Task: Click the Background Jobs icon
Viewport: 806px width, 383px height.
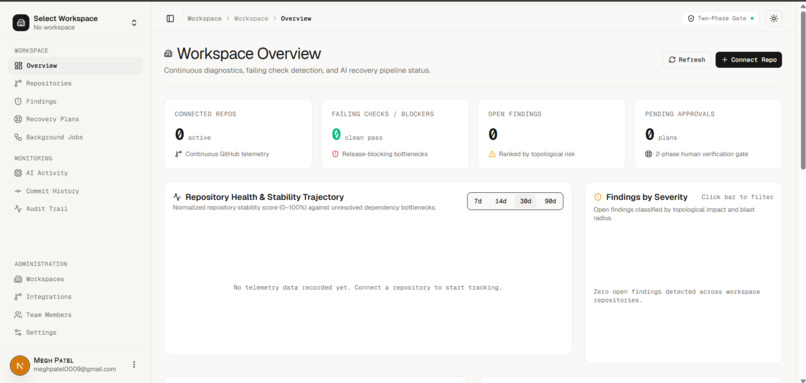Action: coord(18,137)
